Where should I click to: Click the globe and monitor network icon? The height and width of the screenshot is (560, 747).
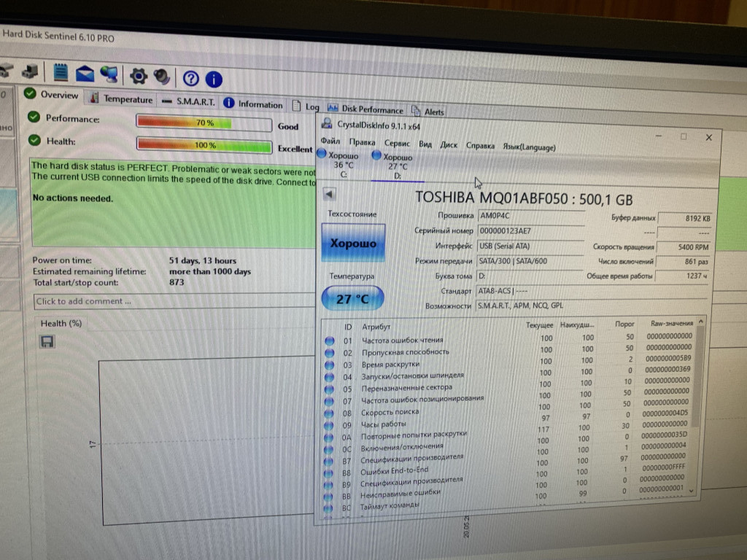(109, 74)
